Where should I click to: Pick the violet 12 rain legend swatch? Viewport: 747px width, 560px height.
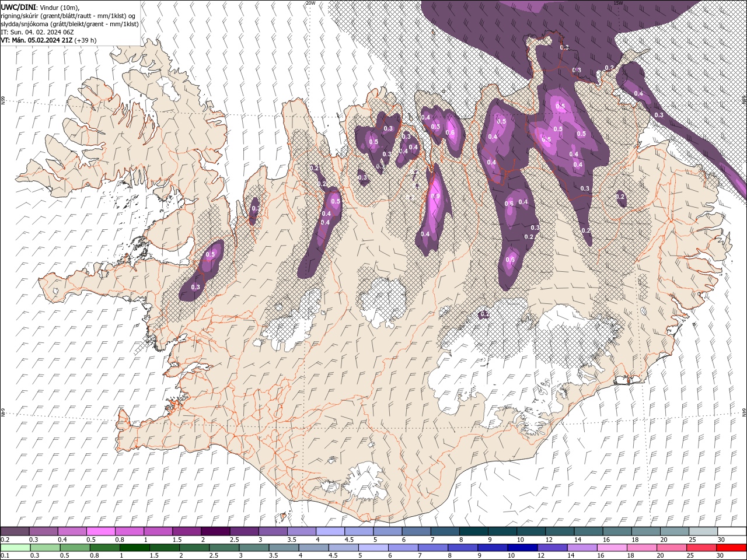coord(551,548)
